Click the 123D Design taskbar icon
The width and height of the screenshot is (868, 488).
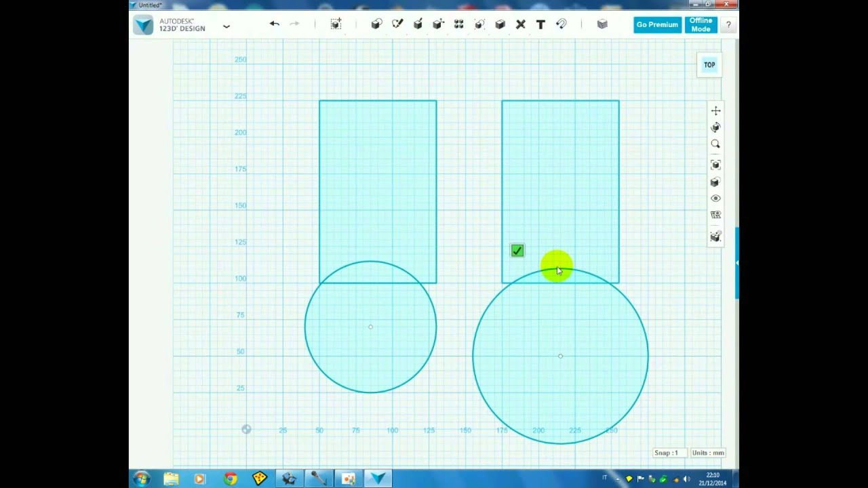[x=378, y=479]
